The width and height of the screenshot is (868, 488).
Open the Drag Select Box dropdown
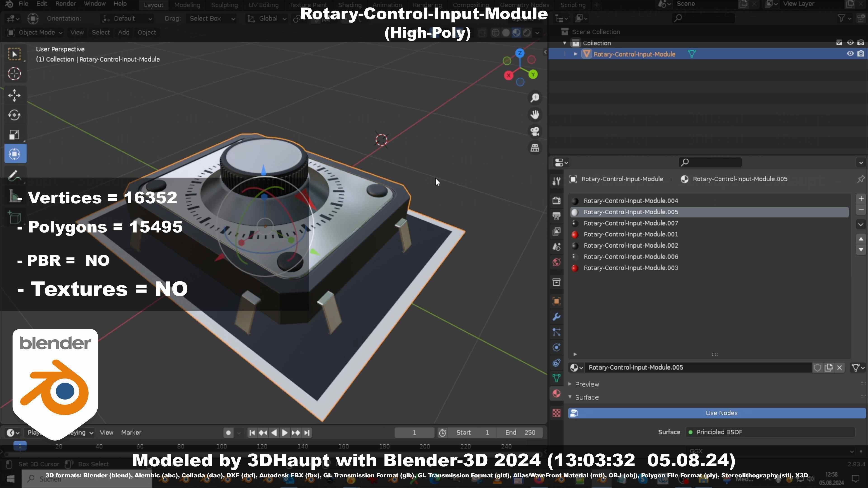tap(212, 19)
